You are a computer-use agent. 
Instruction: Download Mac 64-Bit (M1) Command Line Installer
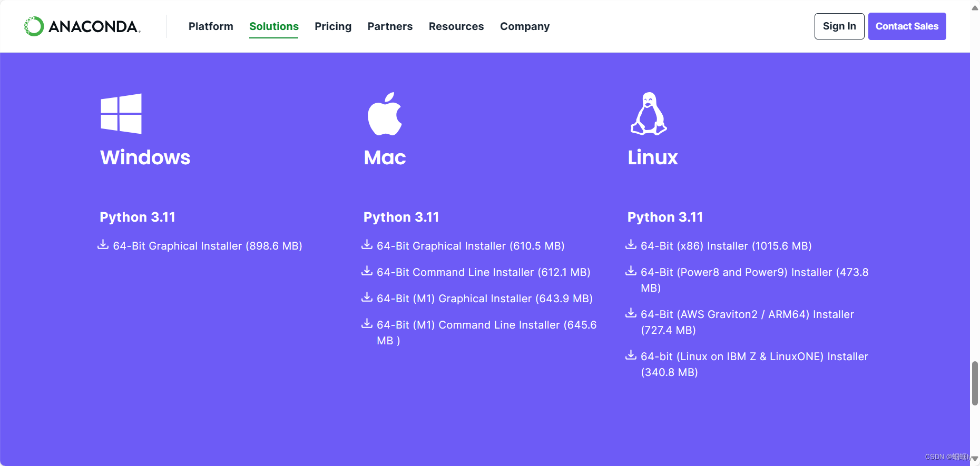click(x=487, y=333)
